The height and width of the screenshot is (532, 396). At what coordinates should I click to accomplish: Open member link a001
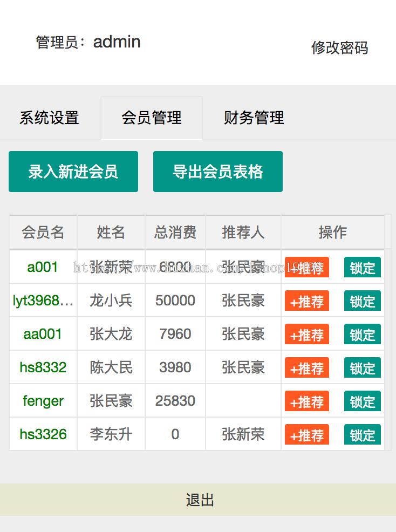click(x=43, y=267)
